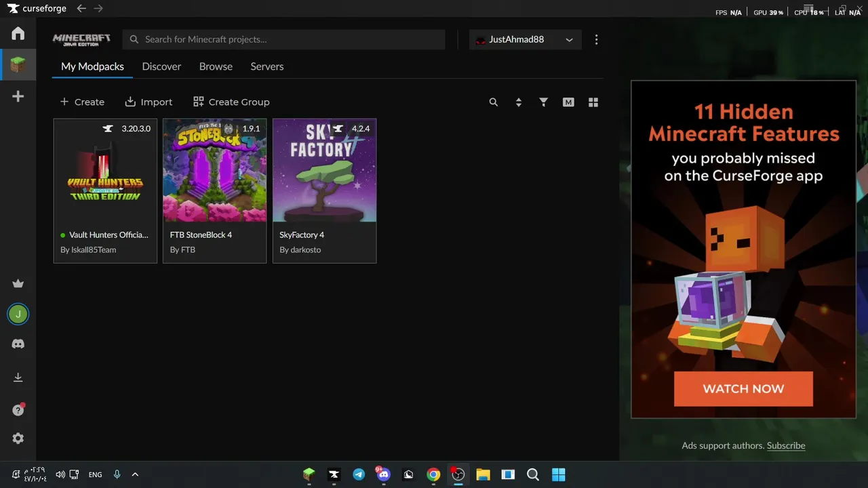Image resolution: width=868 pixels, height=488 pixels.
Task: Click the Create Group button
Action: point(231,102)
